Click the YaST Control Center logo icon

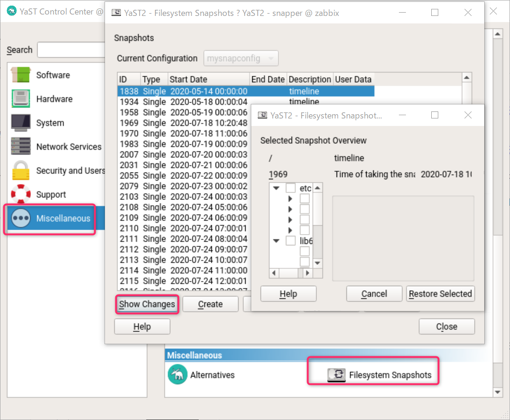pyautogui.click(x=12, y=11)
